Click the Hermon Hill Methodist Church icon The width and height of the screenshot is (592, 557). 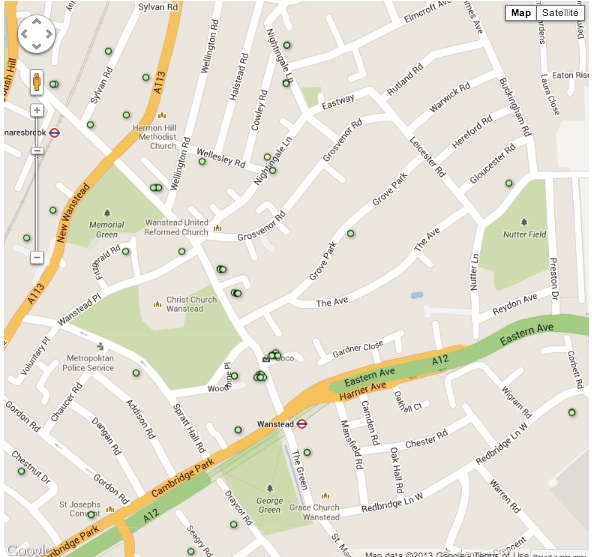(x=162, y=114)
